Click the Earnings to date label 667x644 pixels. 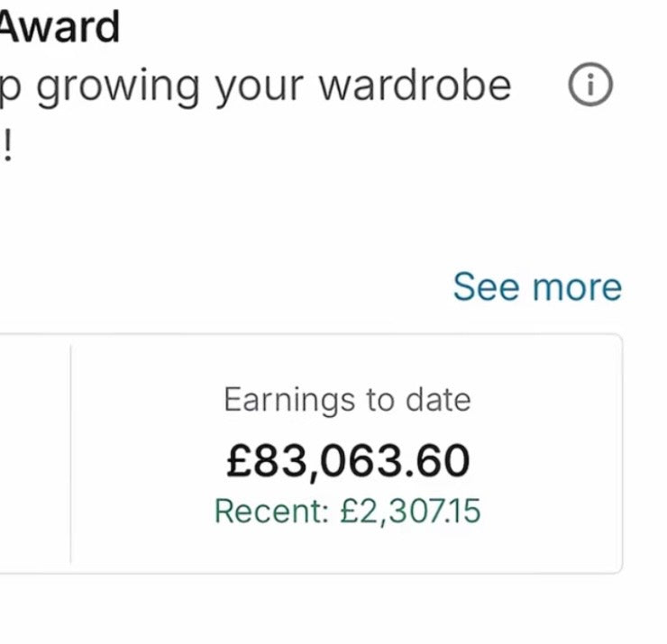[x=347, y=399]
